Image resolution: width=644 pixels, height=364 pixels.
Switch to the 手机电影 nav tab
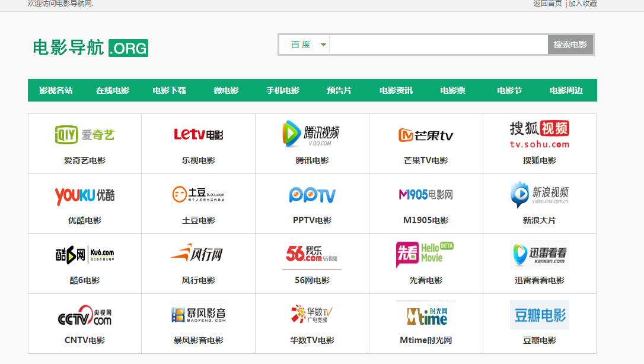[x=283, y=90]
